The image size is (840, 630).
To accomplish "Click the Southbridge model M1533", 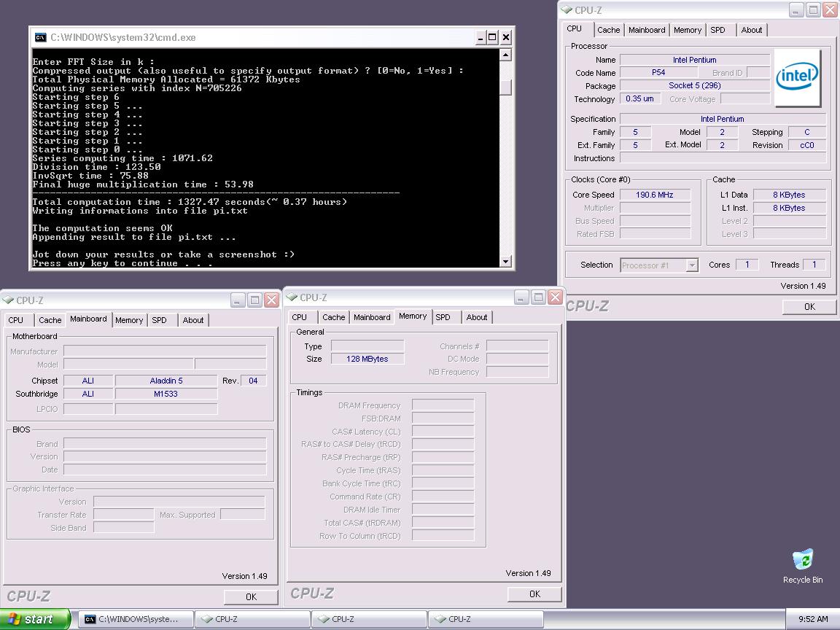I will click(x=166, y=394).
